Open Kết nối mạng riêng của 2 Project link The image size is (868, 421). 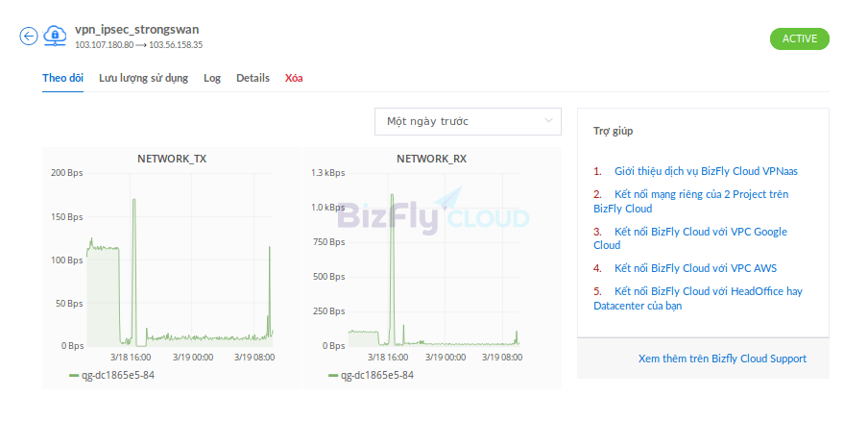(691, 202)
